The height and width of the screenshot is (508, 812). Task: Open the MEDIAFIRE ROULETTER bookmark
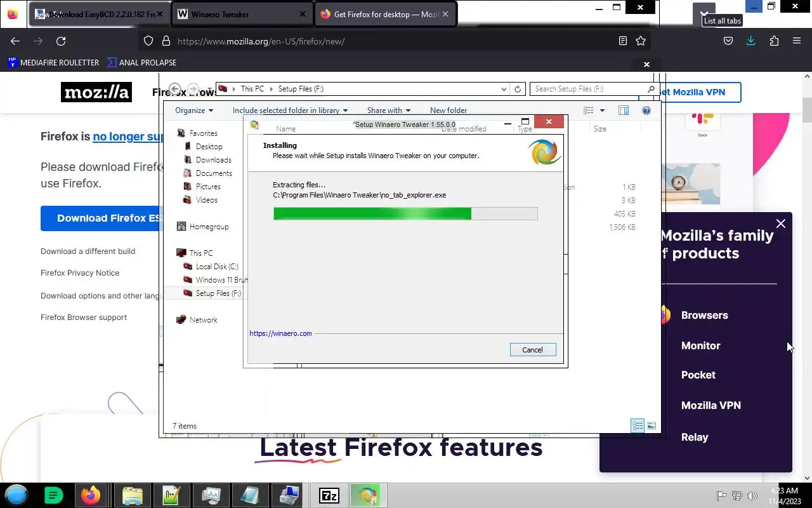click(x=53, y=62)
